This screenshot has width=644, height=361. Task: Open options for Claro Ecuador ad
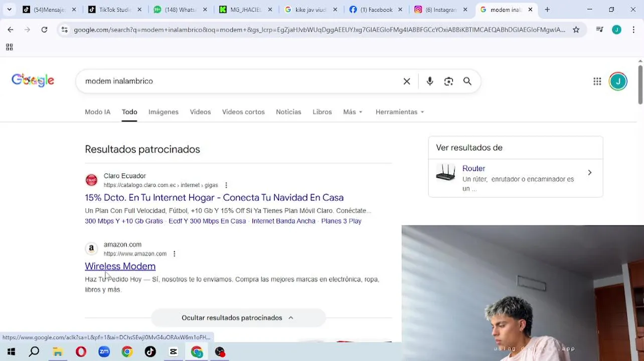click(x=226, y=185)
